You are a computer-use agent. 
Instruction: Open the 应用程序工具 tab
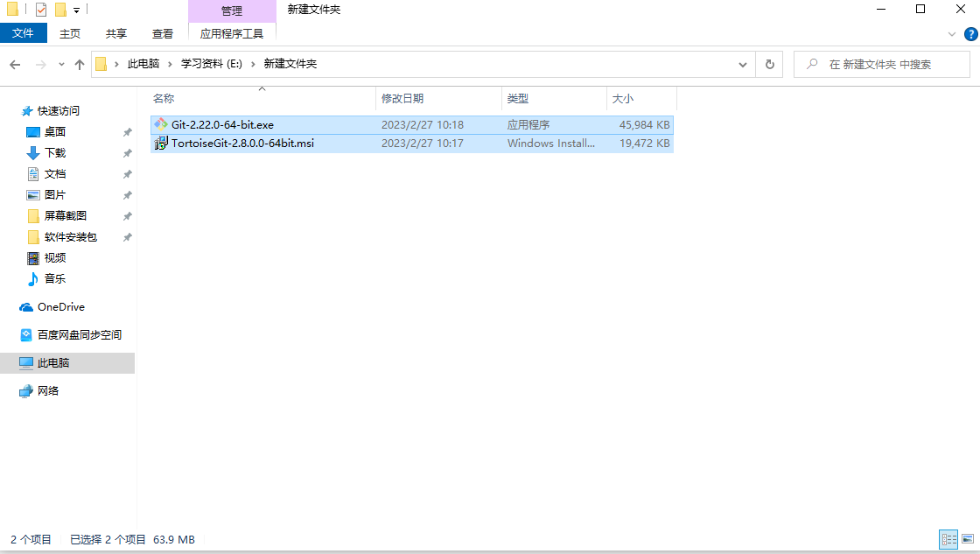pyautogui.click(x=232, y=34)
